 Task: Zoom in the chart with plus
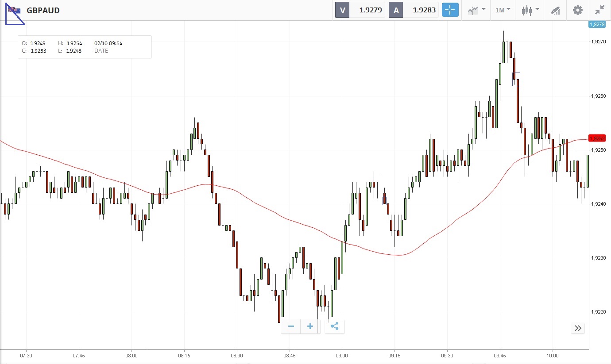click(310, 326)
